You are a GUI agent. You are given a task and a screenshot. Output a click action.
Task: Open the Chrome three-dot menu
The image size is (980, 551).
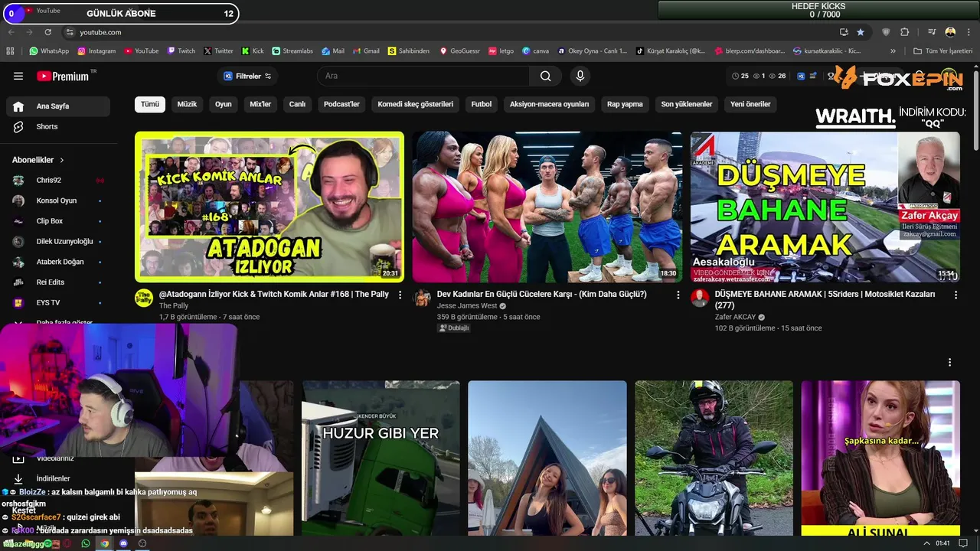click(969, 32)
